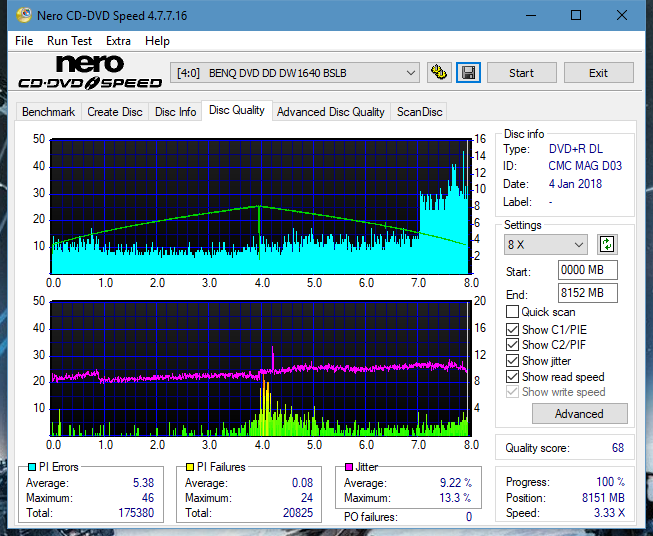Viewport: 653px width, 536px height.
Task: Switch to the Benchmark tab
Action: (x=48, y=112)
